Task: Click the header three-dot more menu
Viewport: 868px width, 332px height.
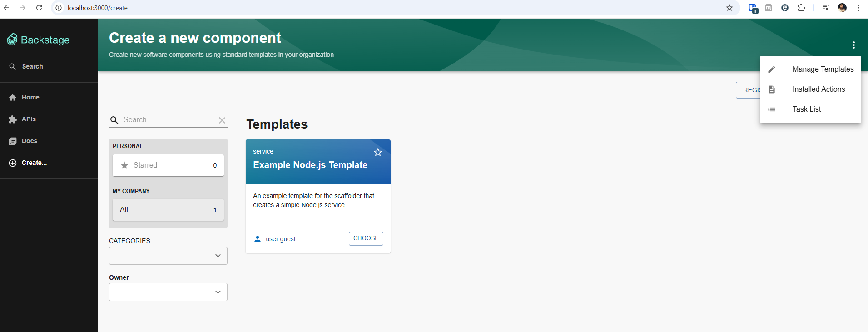Action: tap(853, 45)
